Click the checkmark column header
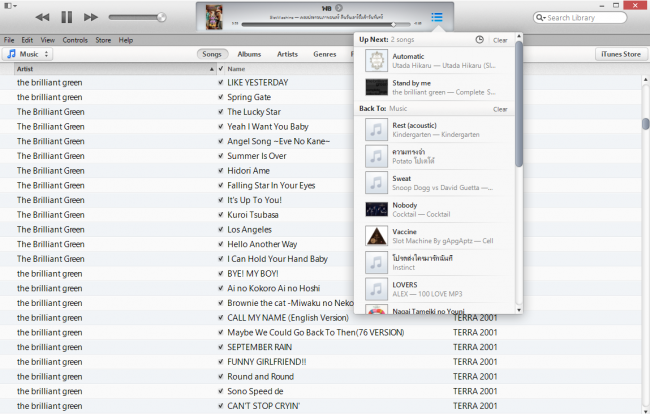This screenshot has width=650, height=414. [221, 69]
